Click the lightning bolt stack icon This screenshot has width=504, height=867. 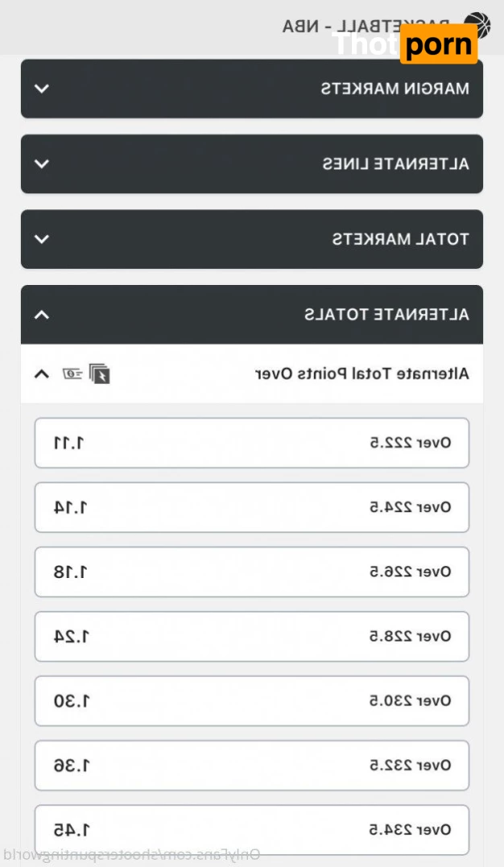pos(99,374)
